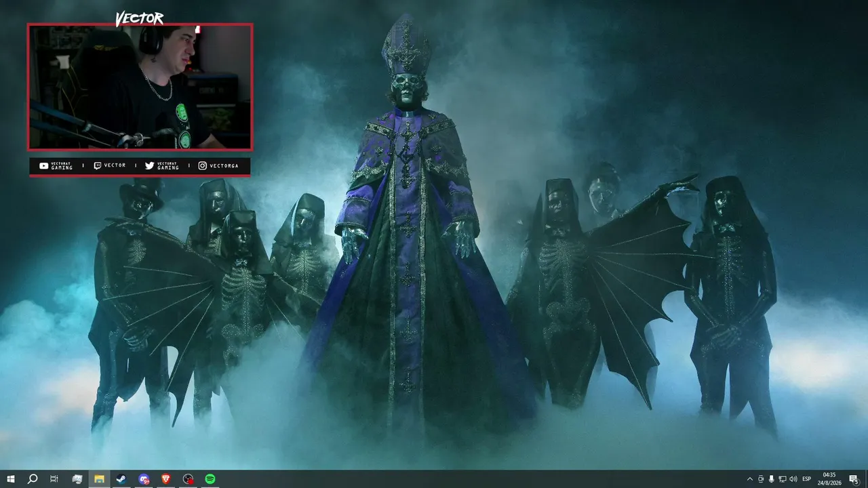
Task: Open taskbar Search magnifier
Action: pyautogui.click(x=32, y=479)
